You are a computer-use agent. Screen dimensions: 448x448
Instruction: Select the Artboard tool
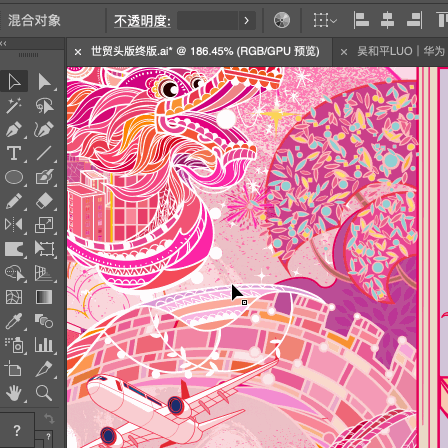click(x=14, y=369)
